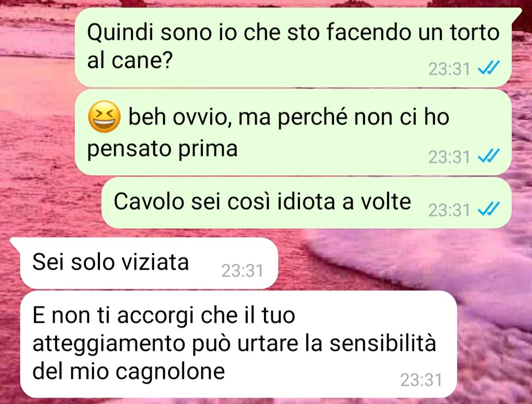Tap the timestamp on the 'cagnolone' message
532x404 pixels.
click(x=421, y=380)
